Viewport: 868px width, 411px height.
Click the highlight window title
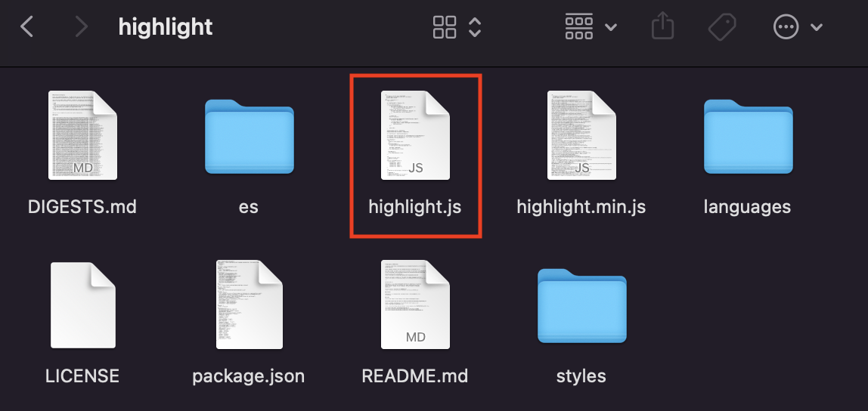166,26
